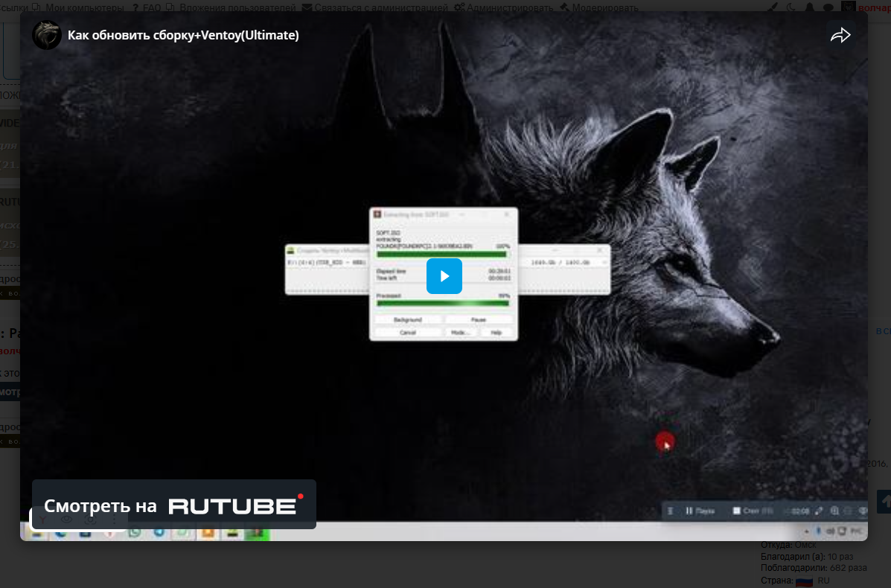Play the Ventoy update video
This screenshot has width=891, height=588.
[444, 276]
